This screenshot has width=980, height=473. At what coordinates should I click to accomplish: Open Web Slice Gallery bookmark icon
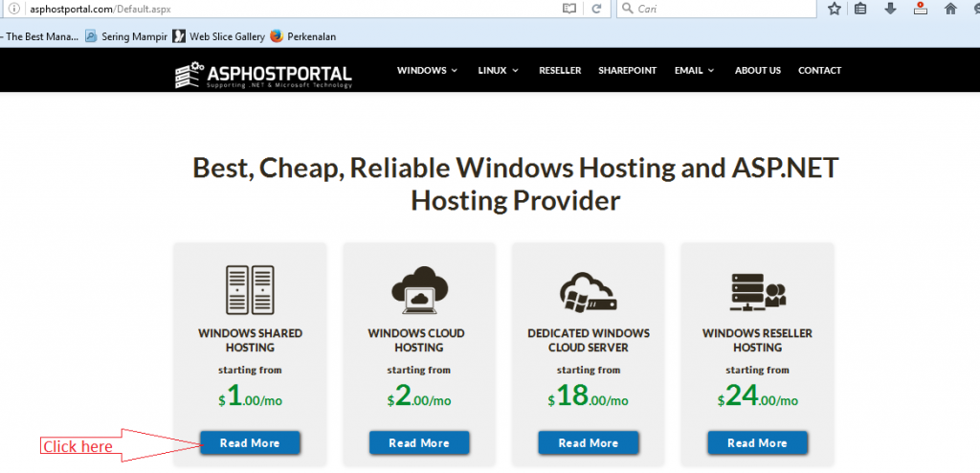[179, 36]
